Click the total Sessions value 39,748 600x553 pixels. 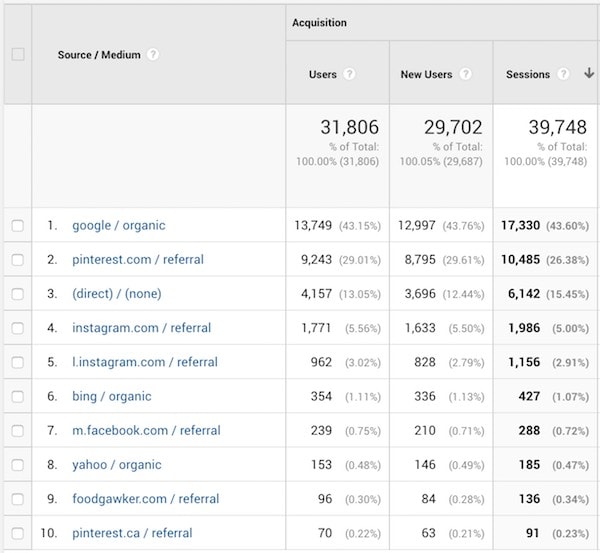tap(558, 127)
